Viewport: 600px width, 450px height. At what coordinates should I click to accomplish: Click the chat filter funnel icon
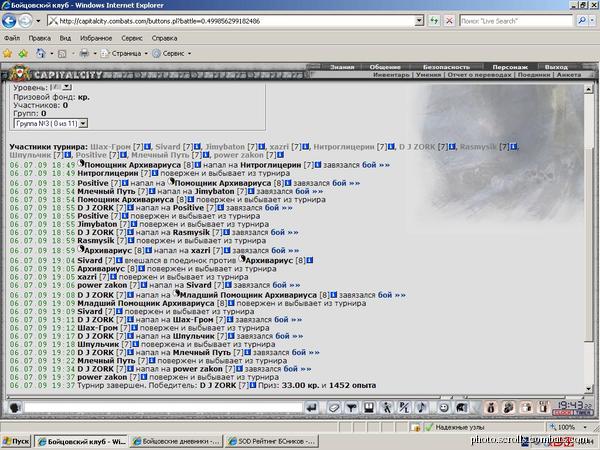(351, 408)
